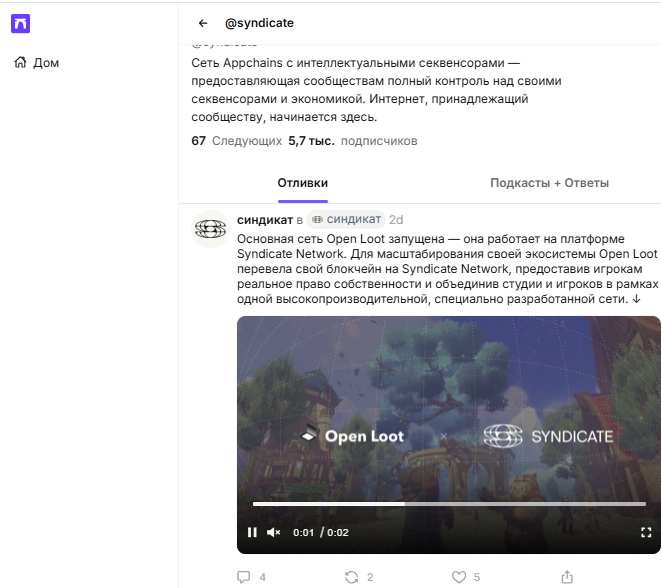The height and width of the screenshot is (588, 661).
Task: Open the Дом home link
Action: click(x=37, y=63)
